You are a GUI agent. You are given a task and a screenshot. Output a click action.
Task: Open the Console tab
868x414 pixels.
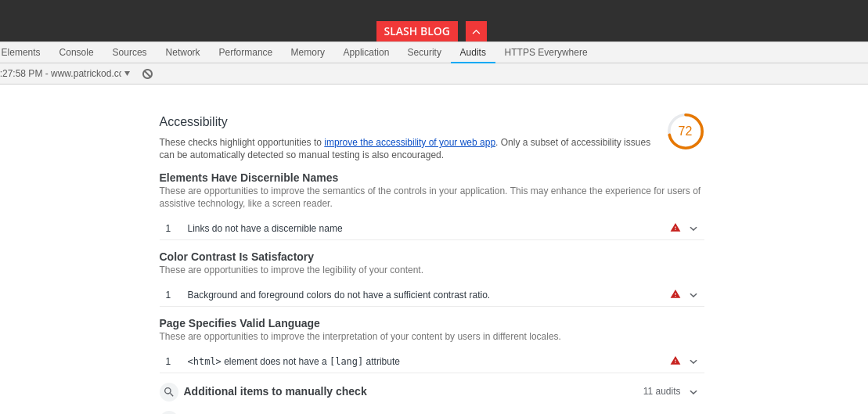click(77, 52)
